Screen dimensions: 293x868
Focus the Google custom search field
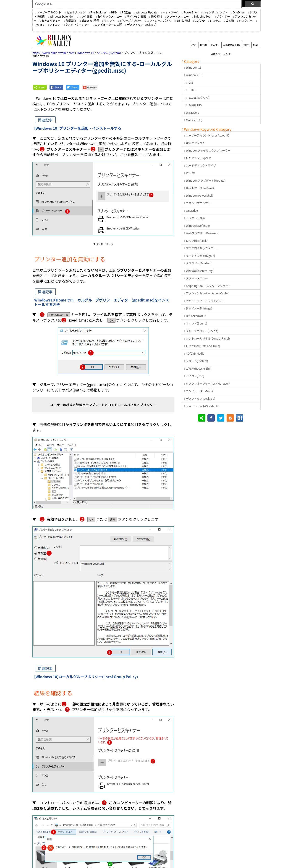tap(137, 4)
